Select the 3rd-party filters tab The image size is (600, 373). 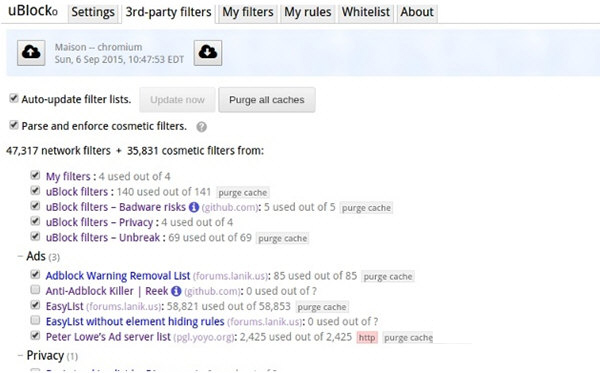(x=168, y=12)
